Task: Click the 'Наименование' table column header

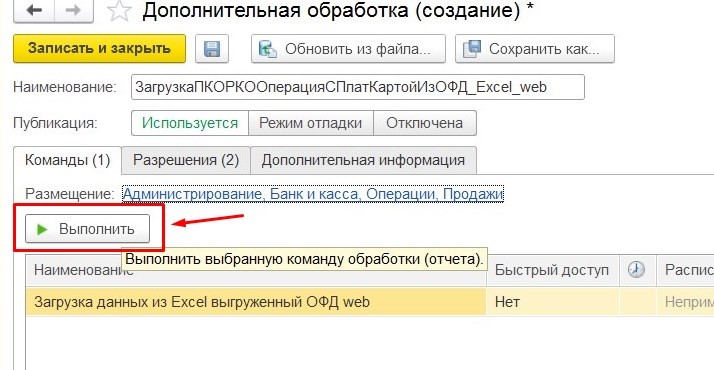Action: 256,270
